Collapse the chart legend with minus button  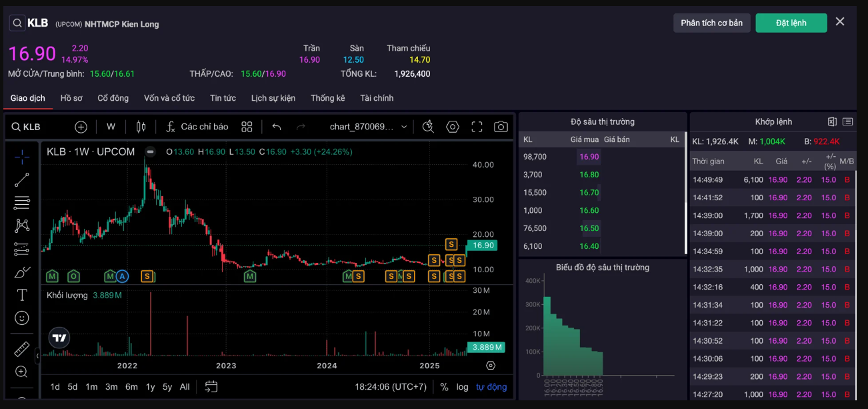pyautogui.click(x=150, y=152)
